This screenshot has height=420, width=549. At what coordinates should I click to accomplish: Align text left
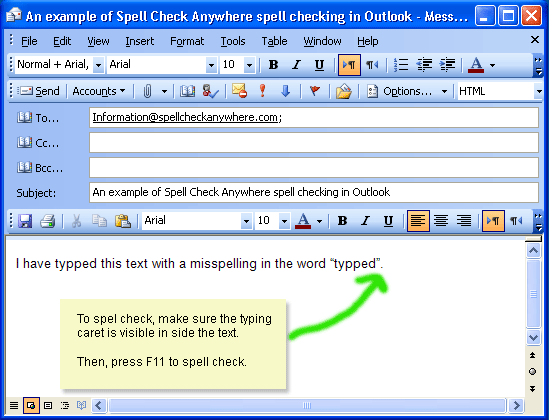point(418,221)
